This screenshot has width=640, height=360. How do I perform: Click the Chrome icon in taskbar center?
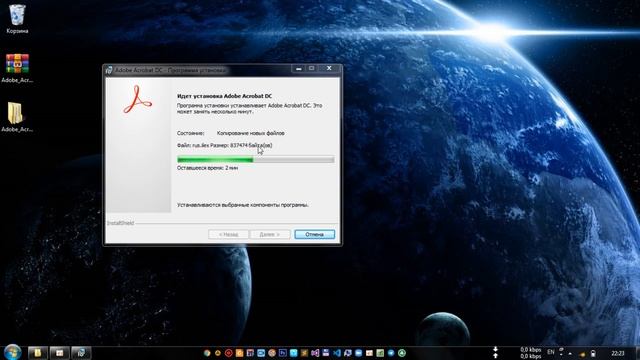tap(207, 353)
